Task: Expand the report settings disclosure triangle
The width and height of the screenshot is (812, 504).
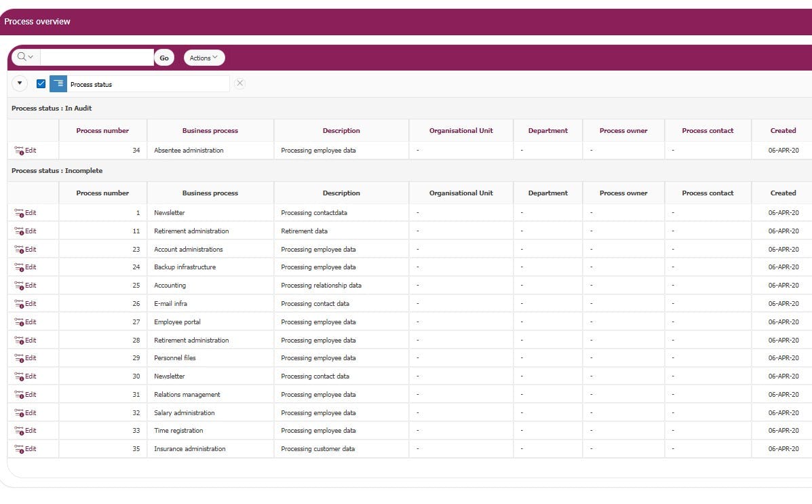Action: pyautogui.click(x=20, y=83)
